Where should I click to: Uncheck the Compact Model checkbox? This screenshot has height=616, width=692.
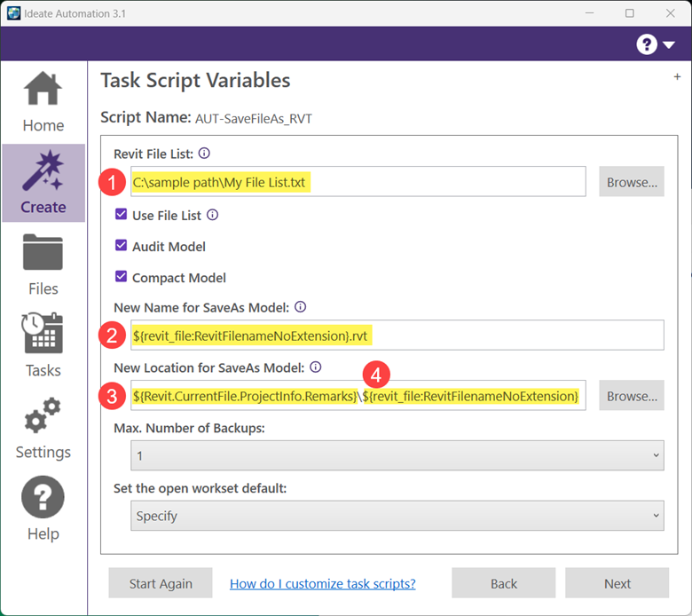pyautogui.click(x=121, y=276)
